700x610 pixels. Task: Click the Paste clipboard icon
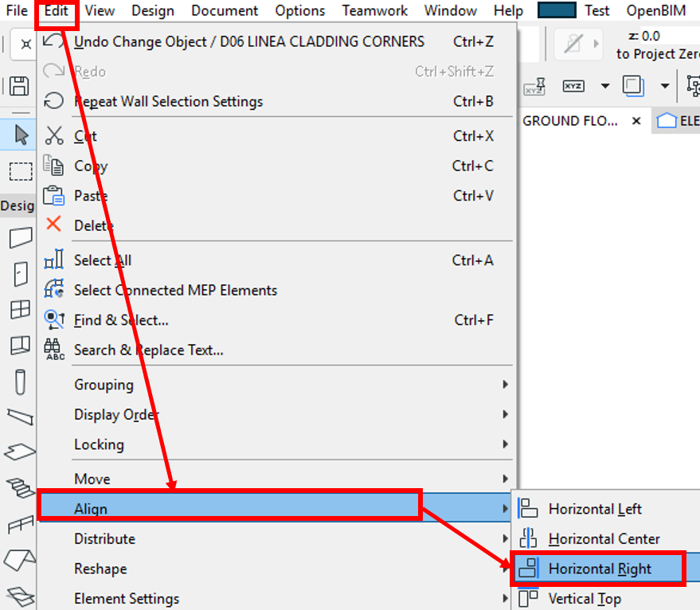(x=53, y=196)
